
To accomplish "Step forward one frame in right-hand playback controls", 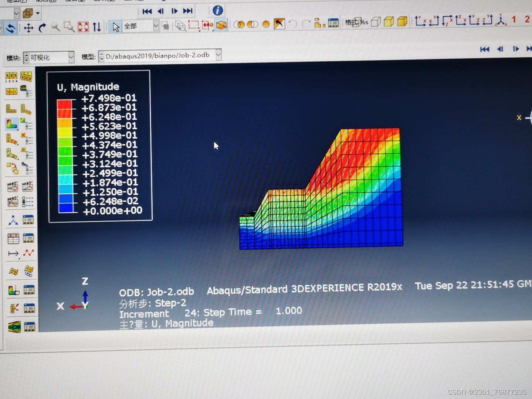I will pos(516,48).
